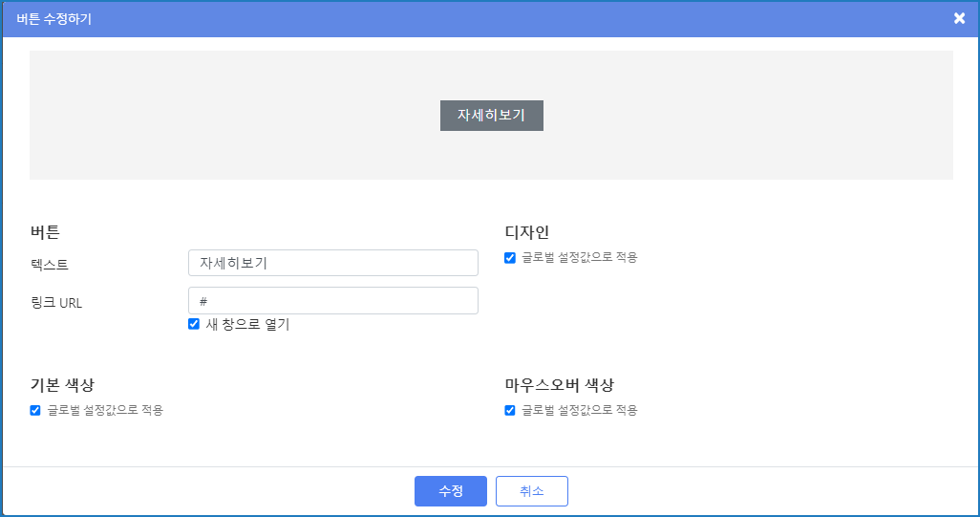Click the 텍스트 field label

[50, 265]
